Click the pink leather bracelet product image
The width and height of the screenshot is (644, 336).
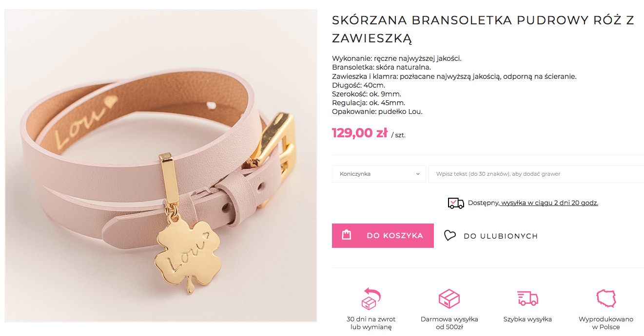coord(161,166)
